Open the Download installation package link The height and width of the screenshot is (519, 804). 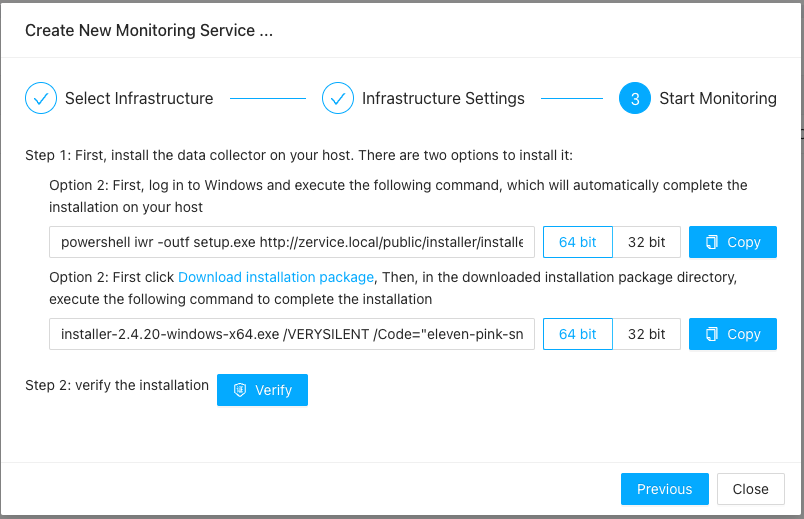276,277
